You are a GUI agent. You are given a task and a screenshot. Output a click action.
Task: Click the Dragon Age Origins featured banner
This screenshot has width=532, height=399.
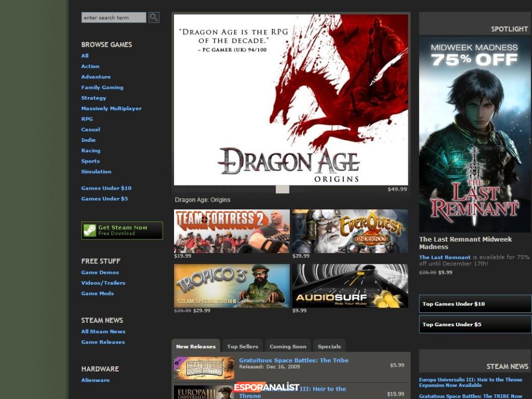(x=291, y=100)
